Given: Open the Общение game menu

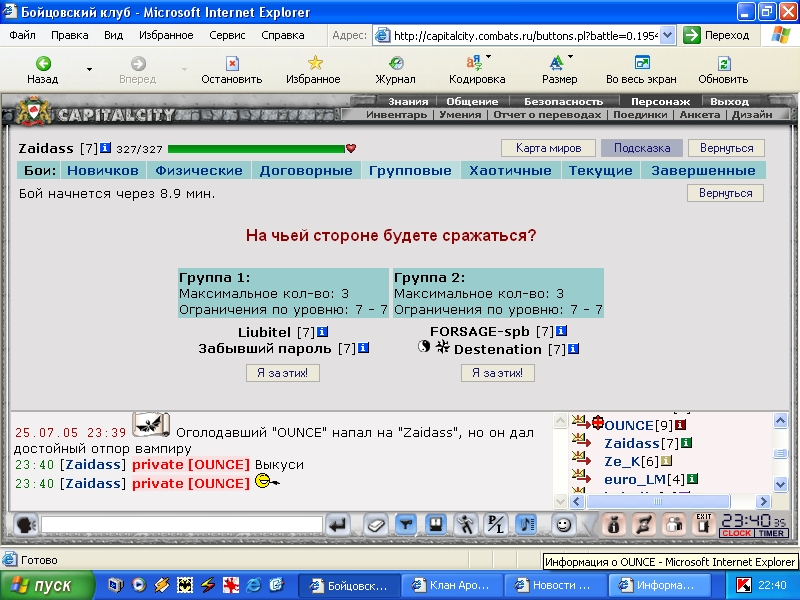Looking at the screenshot, I should pos(472,102).
